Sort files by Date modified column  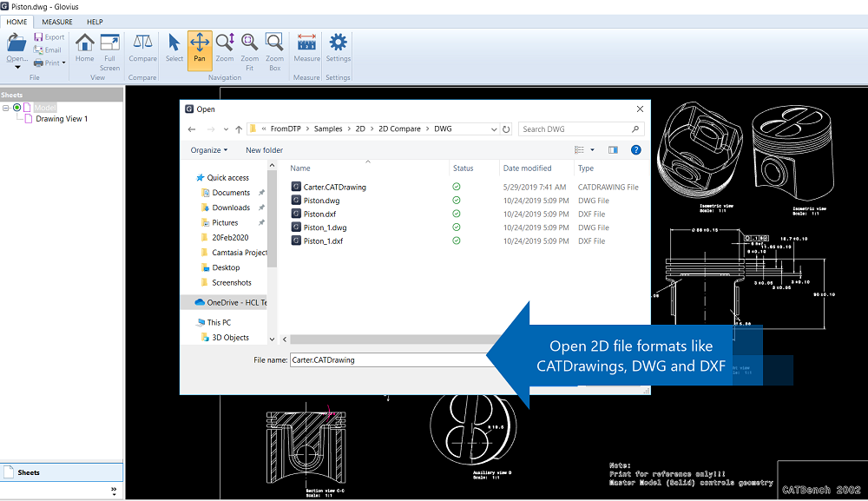pyautogui.click(x=527, y=168)
